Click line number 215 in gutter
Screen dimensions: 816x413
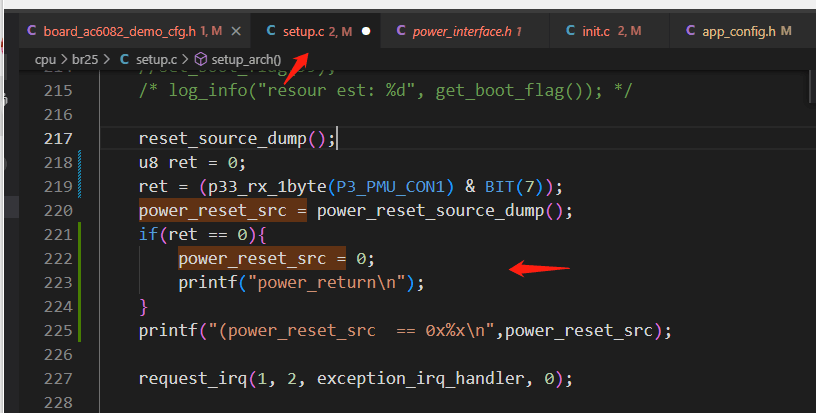tap(58, 91)
